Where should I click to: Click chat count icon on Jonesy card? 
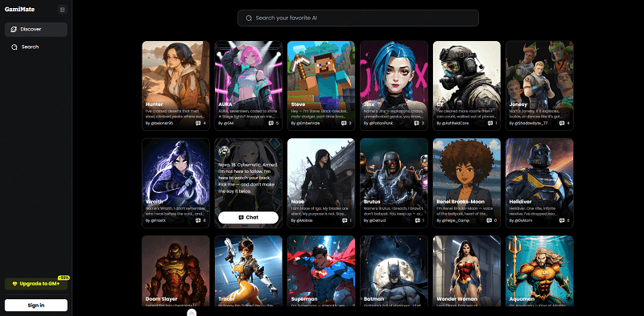click(562, 123)
